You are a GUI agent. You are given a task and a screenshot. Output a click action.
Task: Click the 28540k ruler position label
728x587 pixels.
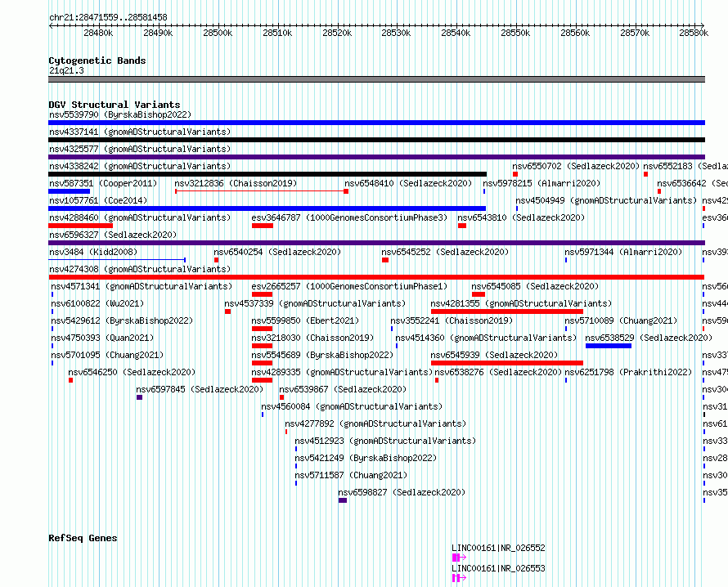click(x=456, y=33)
